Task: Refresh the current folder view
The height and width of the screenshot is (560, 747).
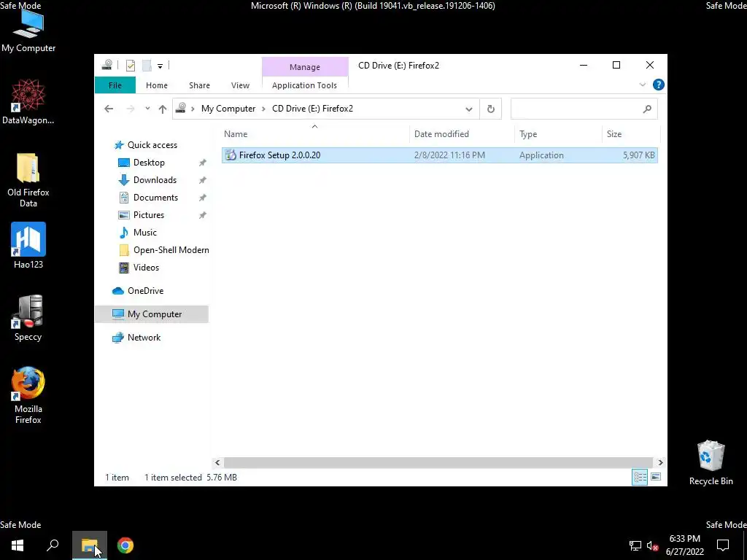Action: pos(491,109)
